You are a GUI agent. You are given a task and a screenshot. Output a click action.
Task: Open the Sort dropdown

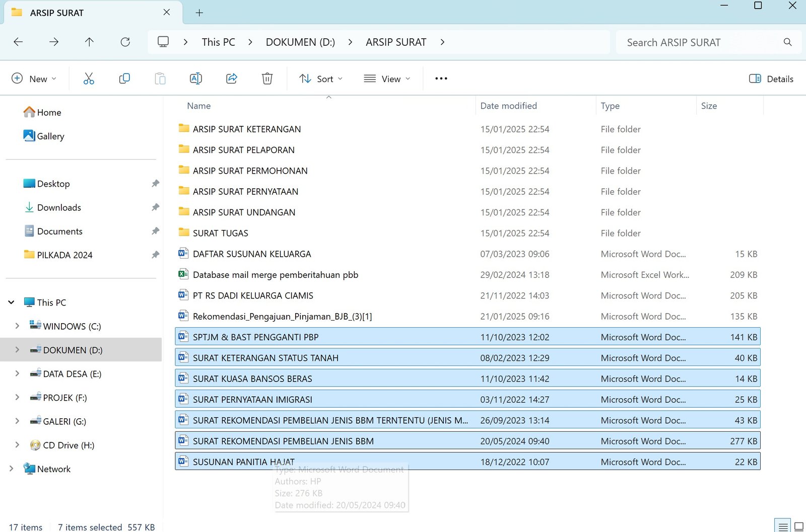[x=321, y=79]
